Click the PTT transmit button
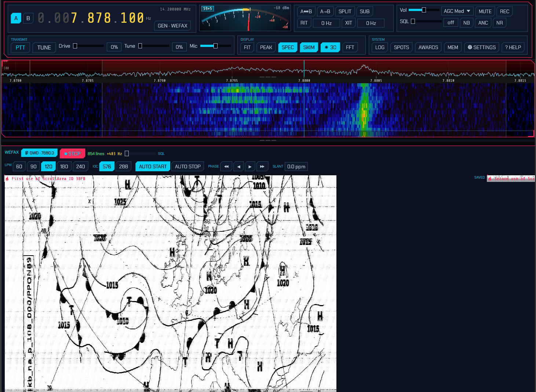 pos(20,48)
